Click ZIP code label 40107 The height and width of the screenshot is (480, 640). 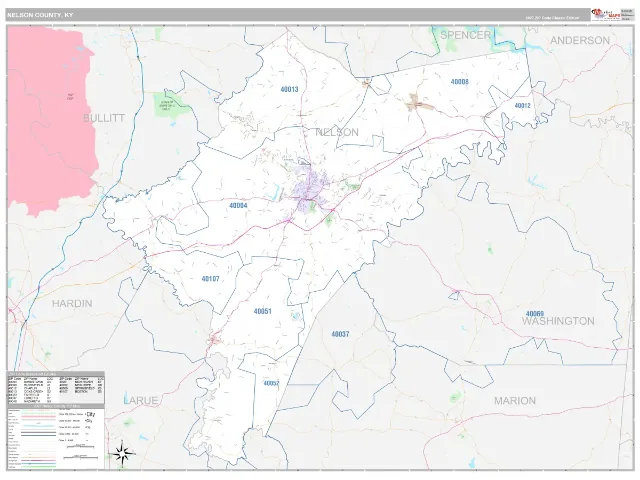click(x=211, y=279)
